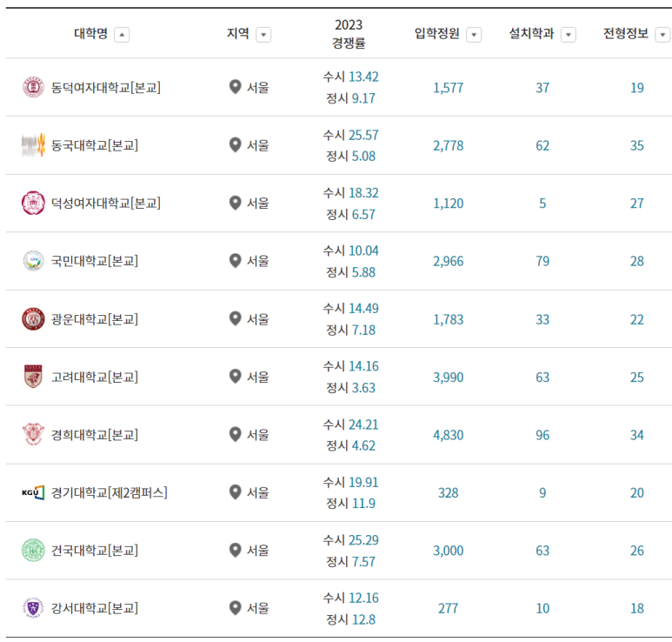Image resolution: width=672 pixels, height=642 pixels.
Task: Click 경희대학교 department count 96
Action: point(542,435)
